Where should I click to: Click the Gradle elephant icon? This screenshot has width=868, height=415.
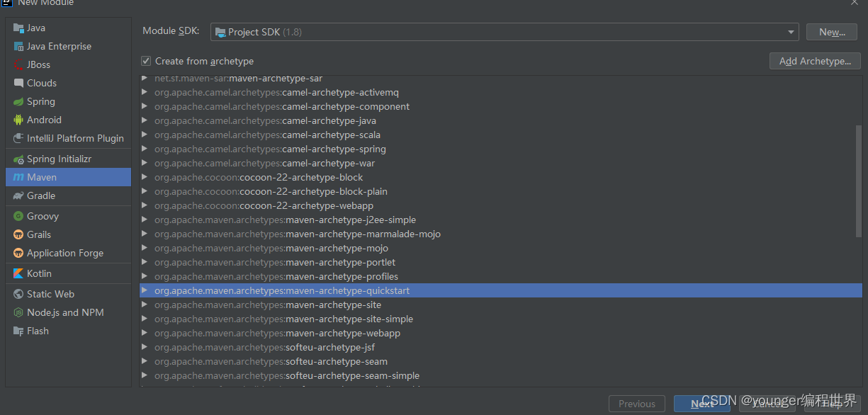pyautogui.click(x=18, y=196)
